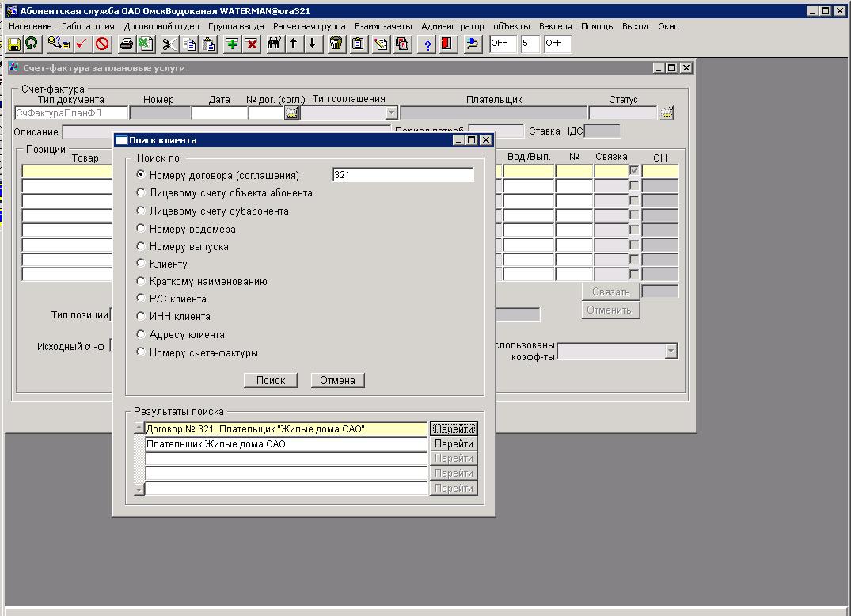Image resolution: width=851 pixels, height=616 pixels.
Task: Click the results list scroll down arrow
Action: [x=139, y=489]
